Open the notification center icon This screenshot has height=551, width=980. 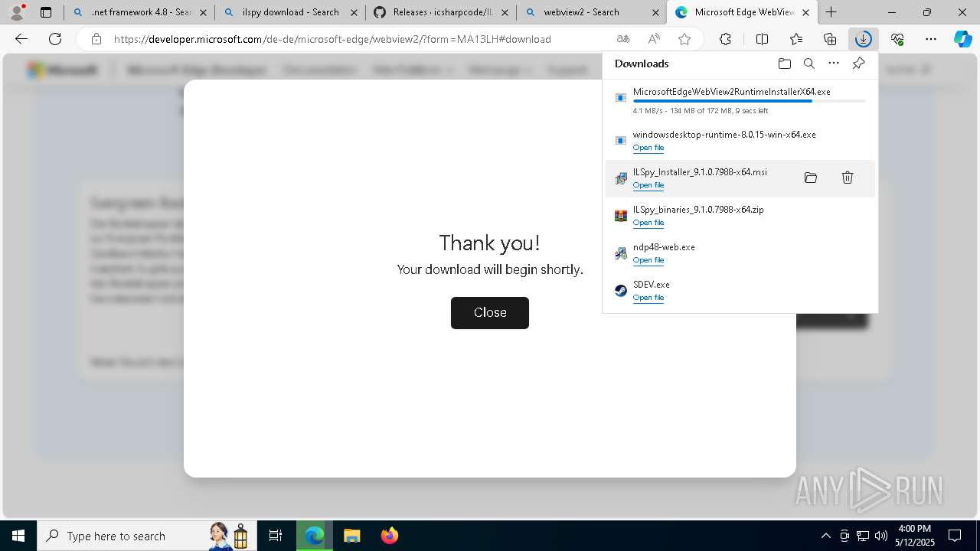click(955, 536)
